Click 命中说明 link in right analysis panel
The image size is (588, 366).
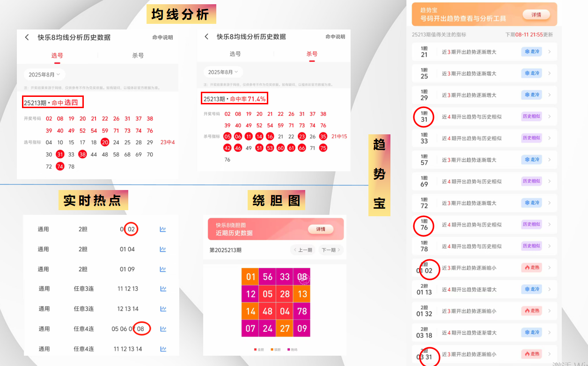[335, 37]
